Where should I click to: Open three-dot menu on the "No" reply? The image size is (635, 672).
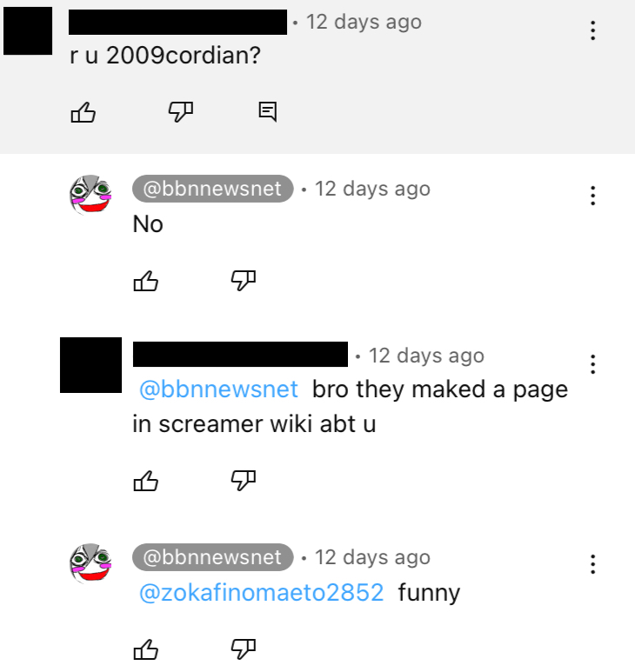coord(592,196)
